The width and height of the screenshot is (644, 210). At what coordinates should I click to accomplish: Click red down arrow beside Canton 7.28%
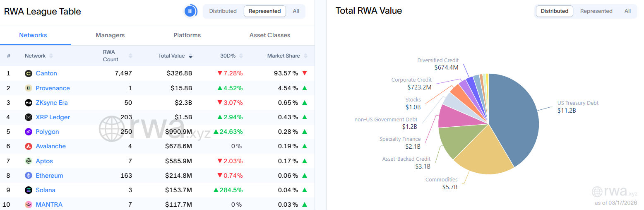tap(220, 73)
